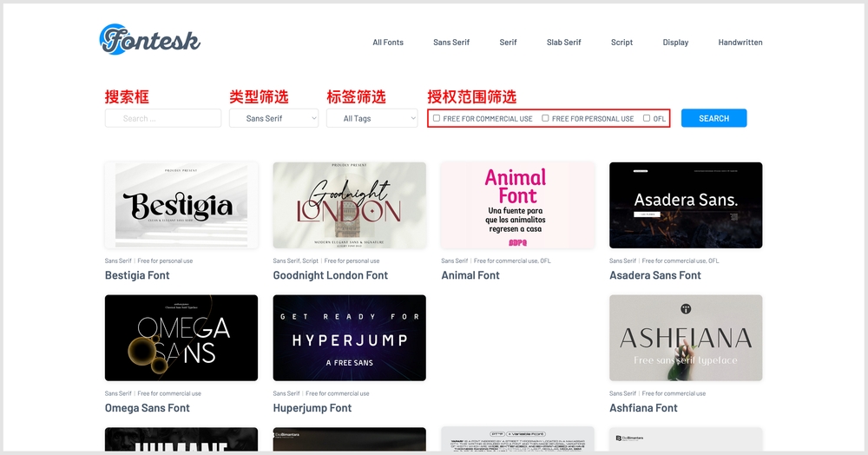Check the OFL license checkbox
Viewport: 868px width, 455px height.
point(647,118)
